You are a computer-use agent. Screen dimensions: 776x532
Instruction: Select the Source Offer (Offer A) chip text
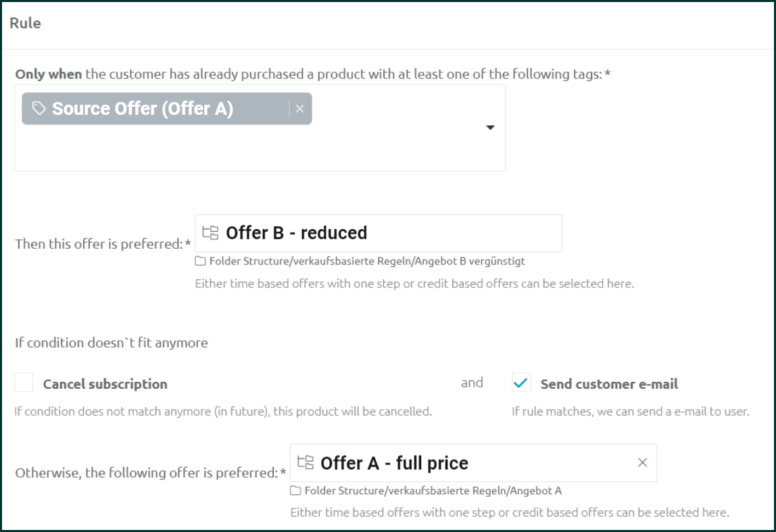pyautogui.click(x=143, y=108)
